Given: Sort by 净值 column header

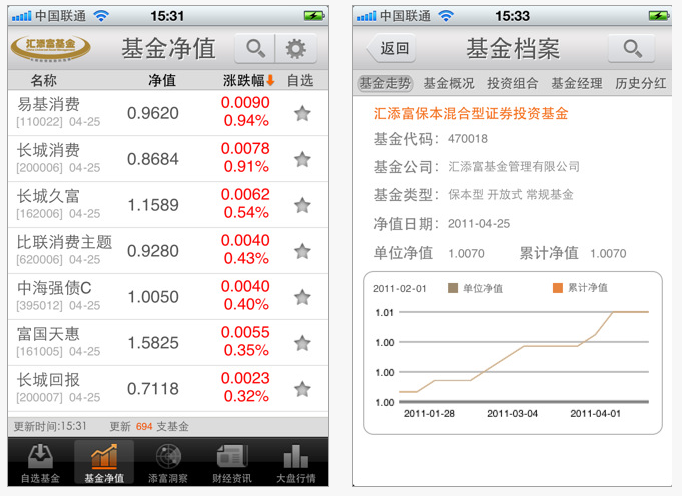Looking at the screenshot, I should pos(162,80).
